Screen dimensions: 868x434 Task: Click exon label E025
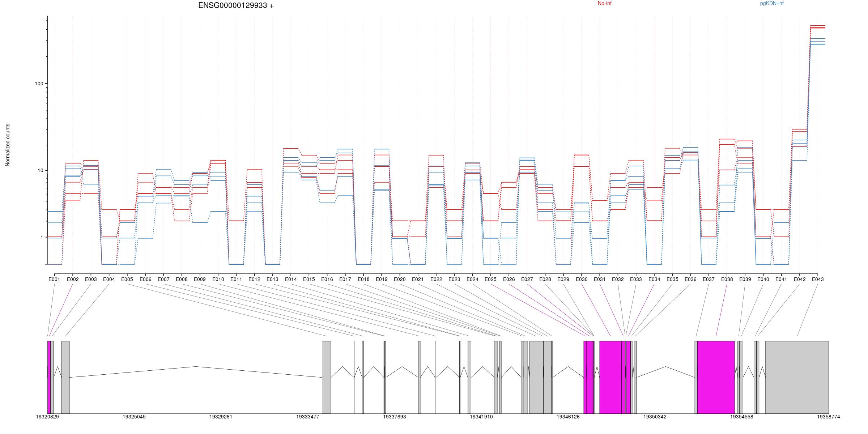point(490,279)
